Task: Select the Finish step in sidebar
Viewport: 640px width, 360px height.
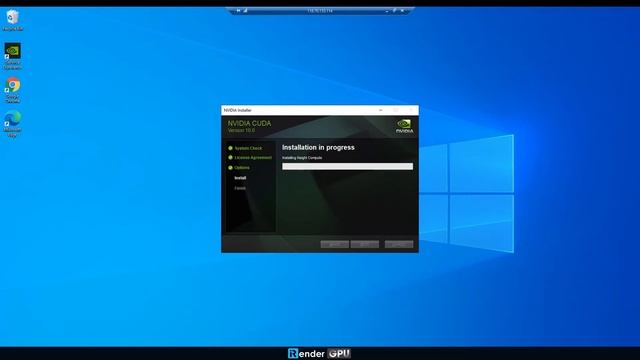Action: click(x=240, y=188)
